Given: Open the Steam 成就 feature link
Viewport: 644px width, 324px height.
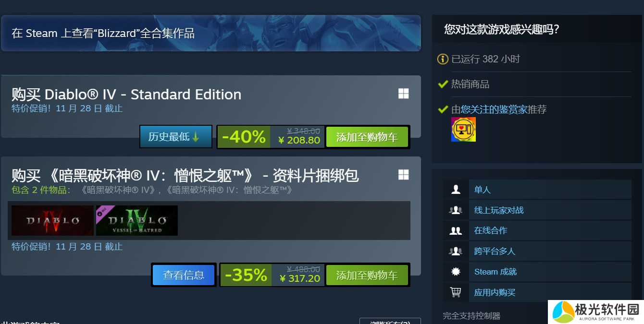Looking at the screenshot, I should (495, 272).
